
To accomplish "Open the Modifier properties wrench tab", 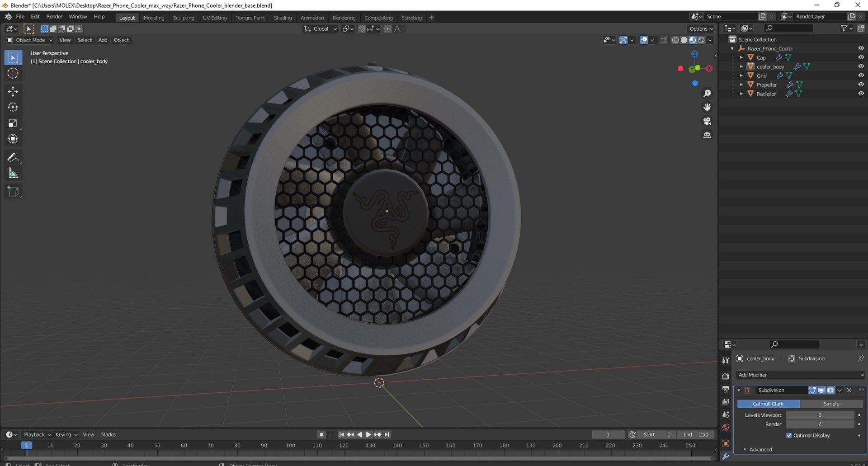I will point(726,457).
